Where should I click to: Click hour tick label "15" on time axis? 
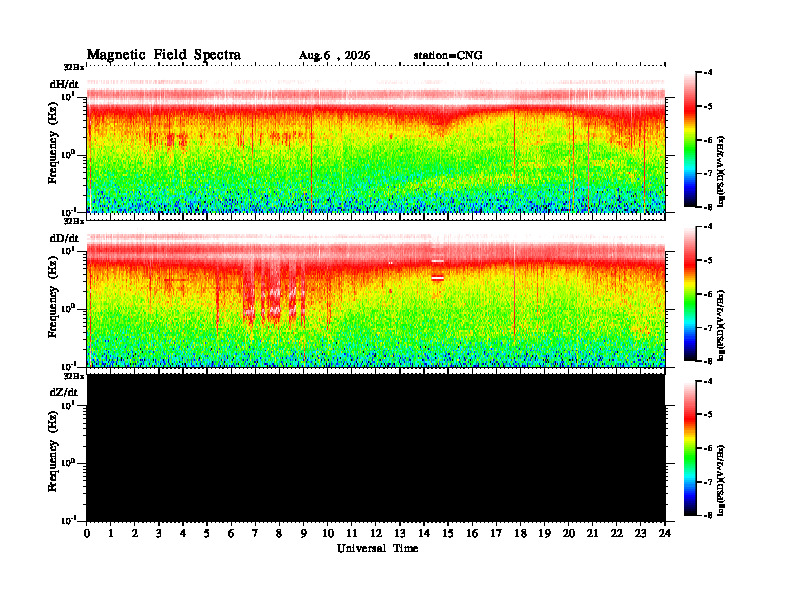tap(448, 533)
